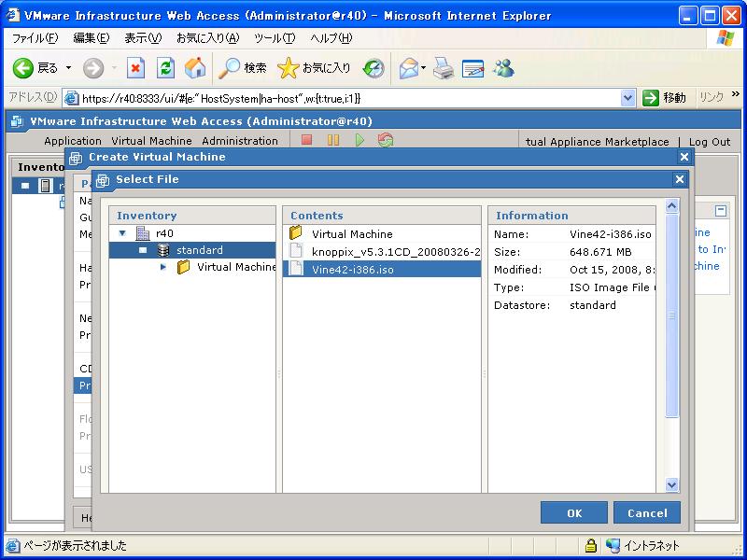747x560 pixels.
Task: Open Favorites with the star icon
Action: pyautogui.click(x=288, y=68)
